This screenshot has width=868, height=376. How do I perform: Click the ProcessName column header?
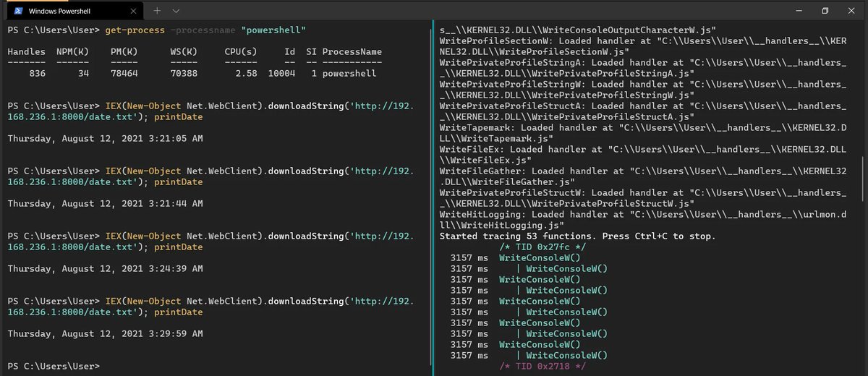[x=352, y=52]
